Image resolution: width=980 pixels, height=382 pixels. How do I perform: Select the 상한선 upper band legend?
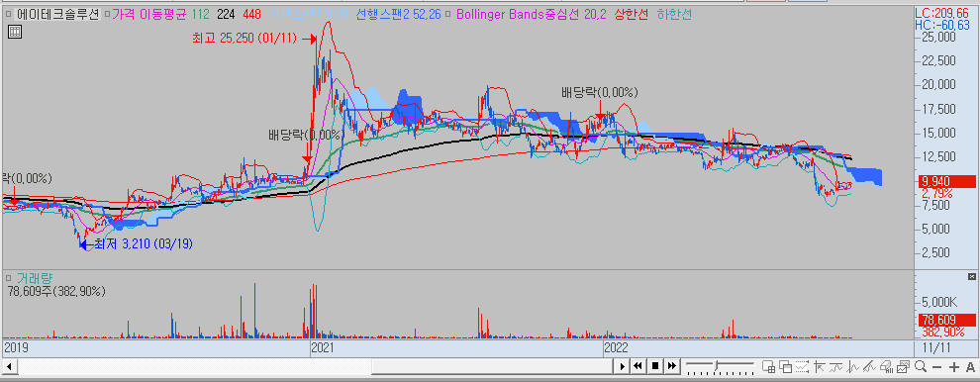[631, 14]
